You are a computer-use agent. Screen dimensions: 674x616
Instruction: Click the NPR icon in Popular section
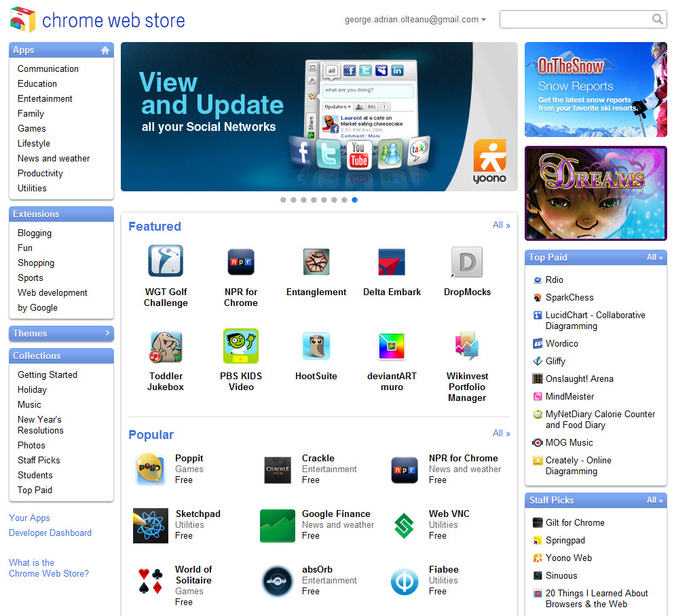404,469
